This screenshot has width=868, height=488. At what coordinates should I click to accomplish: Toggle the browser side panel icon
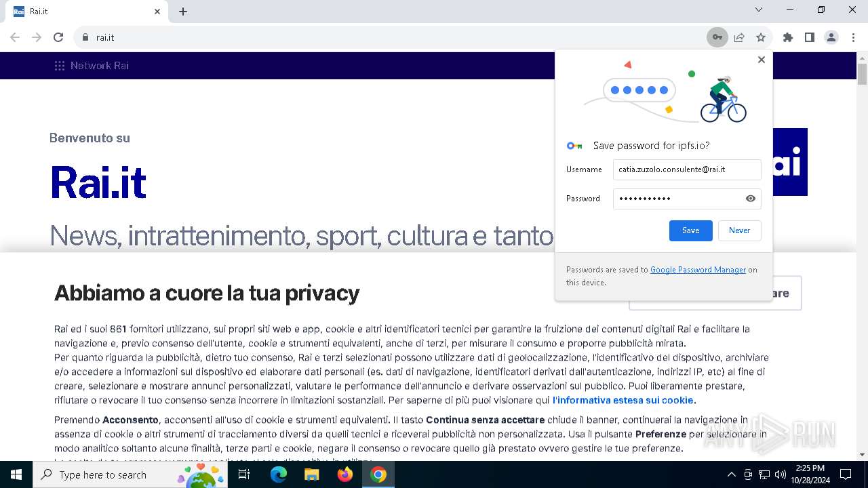810,37
